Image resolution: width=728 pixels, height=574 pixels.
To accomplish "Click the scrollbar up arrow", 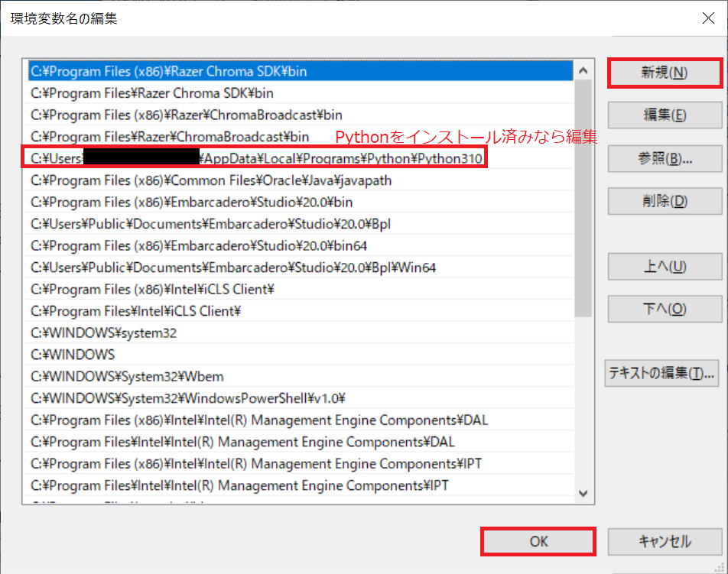I will coord(583,70).
